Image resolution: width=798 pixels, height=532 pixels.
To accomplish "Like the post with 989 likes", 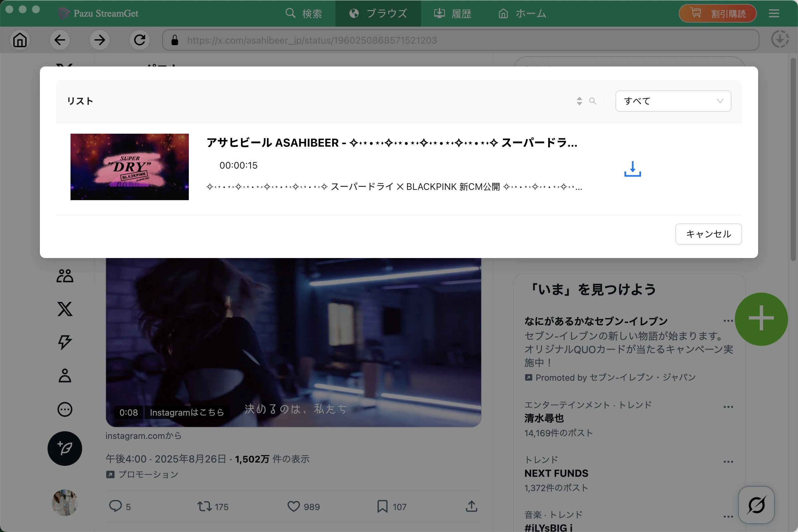I will coord(294,506).
